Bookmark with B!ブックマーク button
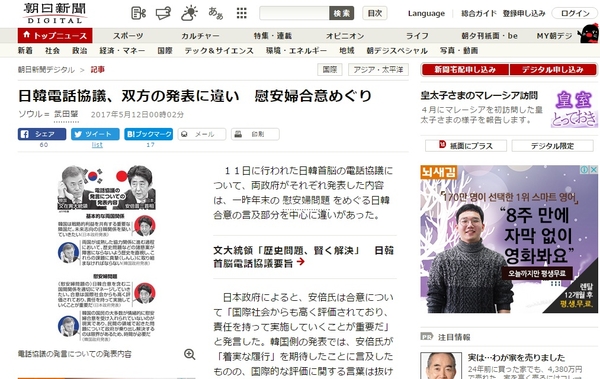This screenshot has width=600, height=379. pyautogui.click(x=148, y=134)
